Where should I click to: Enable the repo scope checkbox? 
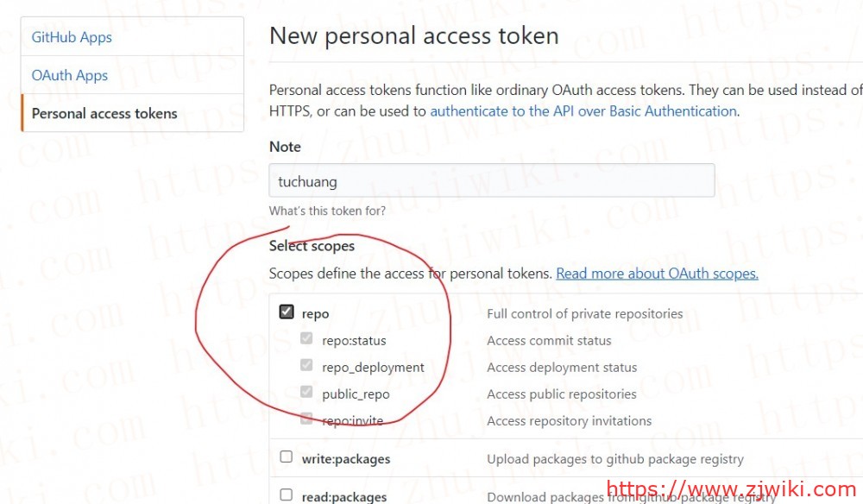coord(286,312)
